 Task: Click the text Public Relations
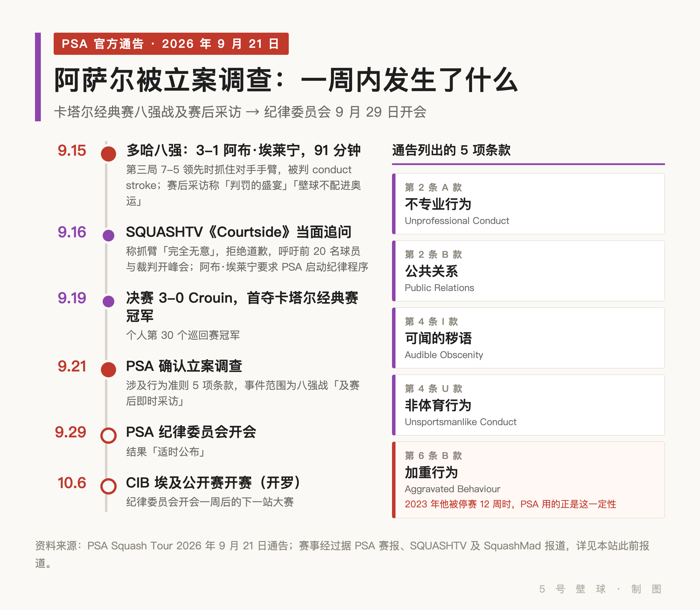[439, 288]
